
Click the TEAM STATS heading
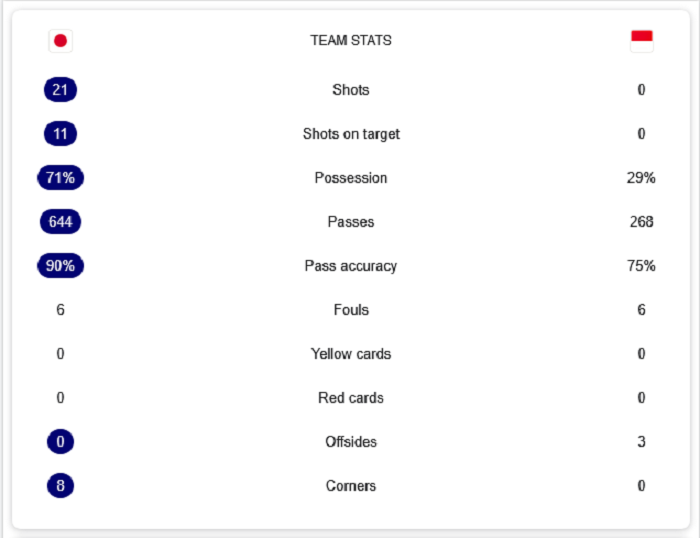(x=351, y=41)
